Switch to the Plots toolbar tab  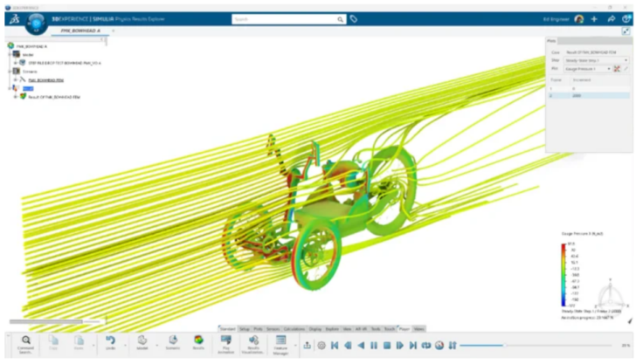pos(258,329)
